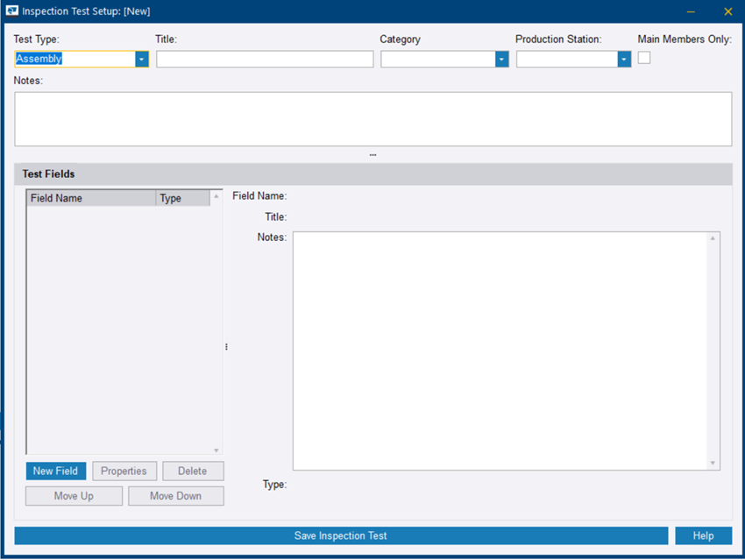Close the Inspection Test Setup window
The width and height of the screenshot is (745, 560).
tap(727, 11)
